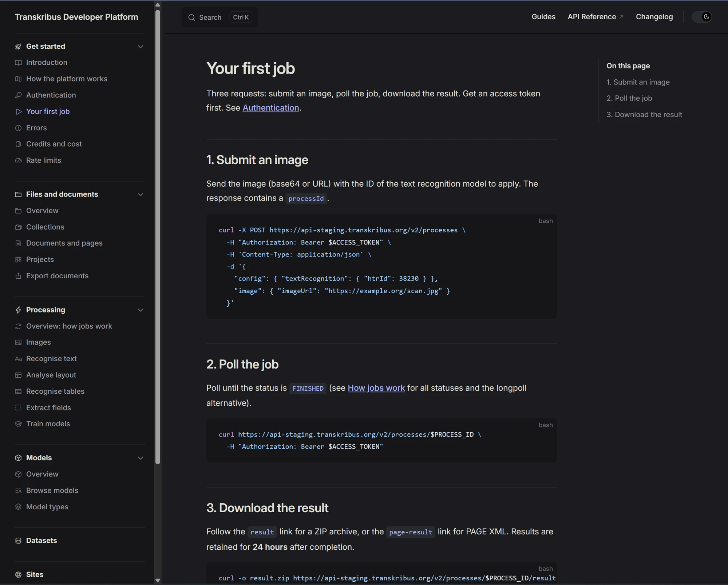Click the rocket icon beside Get started
The height and width of the screenshot is (585, 728).
pos(18,47)
